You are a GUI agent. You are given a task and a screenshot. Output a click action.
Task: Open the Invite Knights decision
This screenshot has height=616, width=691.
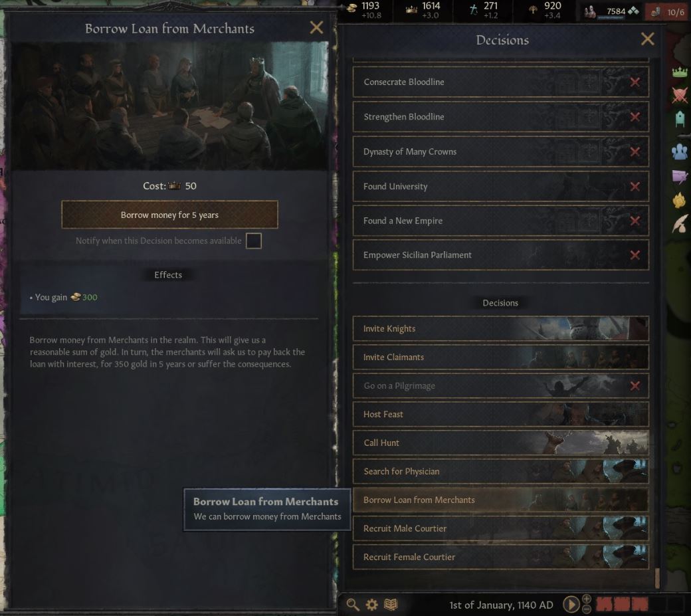pyautogui.click(x=500, y=329)
